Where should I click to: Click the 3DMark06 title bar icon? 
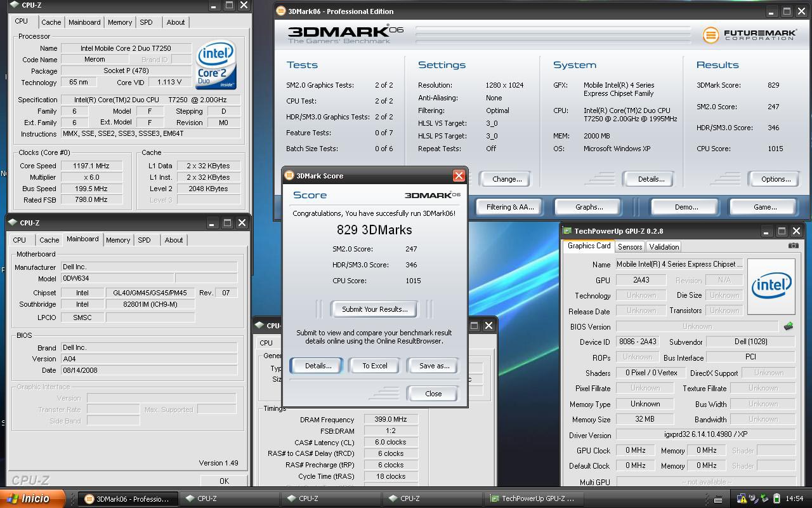pos(280,11)
